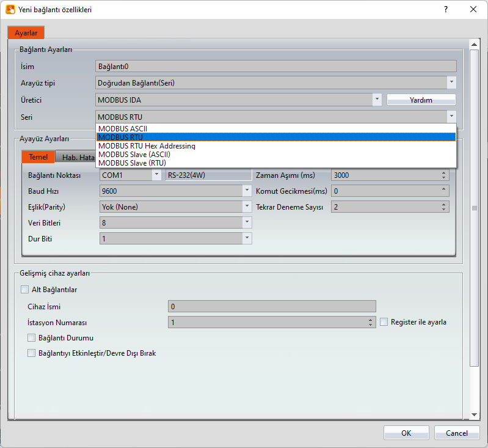
Task: Select MODBUS Slave (ASCII) option
Action: tap(134, 155)
